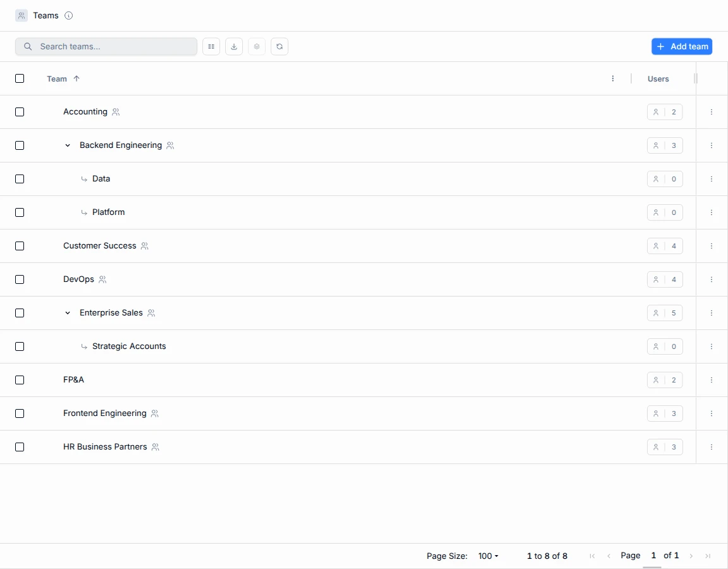Open row actions menu for Frontend Engineering
728x569 pixels.
coord(712,413)
